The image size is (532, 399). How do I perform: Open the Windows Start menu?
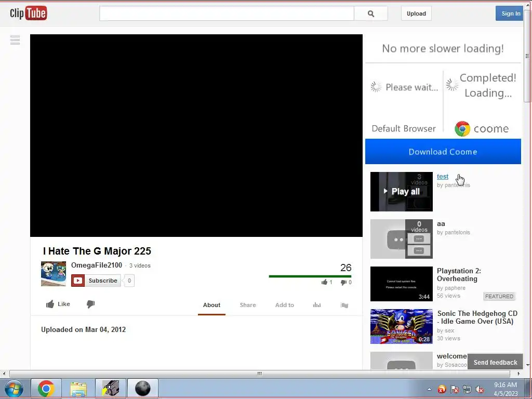click(x=14, y=389)
